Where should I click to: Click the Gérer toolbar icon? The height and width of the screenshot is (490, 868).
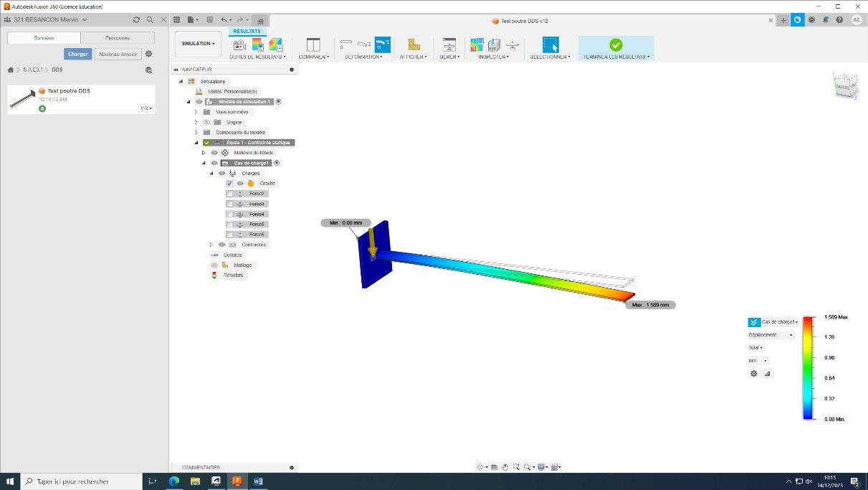449,44
